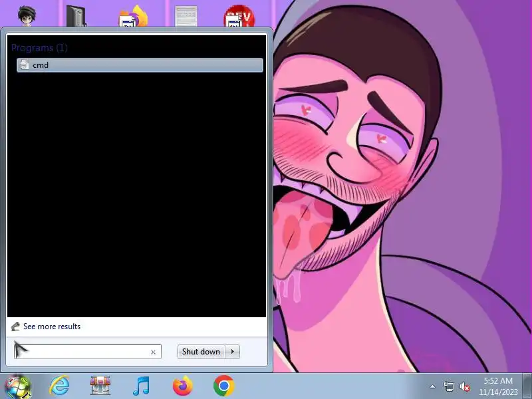532x399 pixels.
Task: Click the See more results link
Action: pyautogui.click(x=52, y=327)
